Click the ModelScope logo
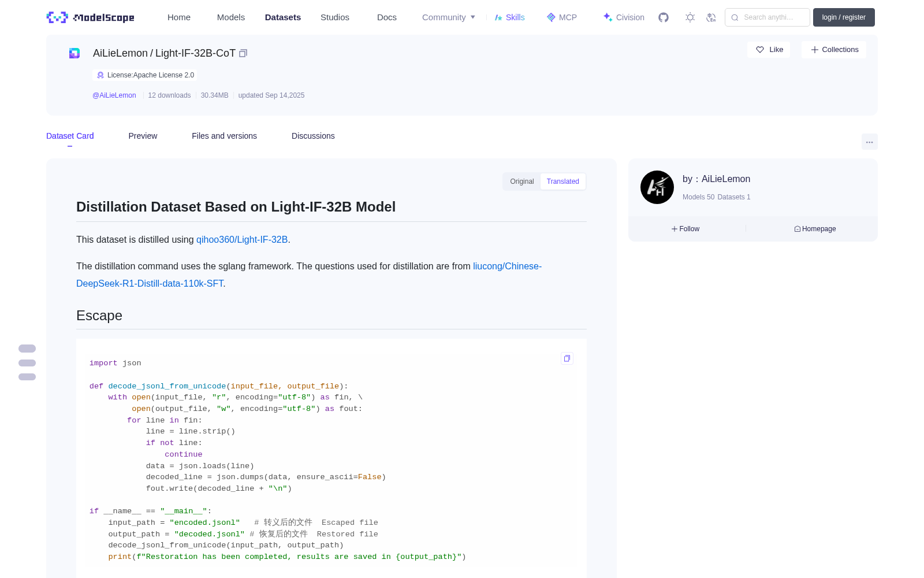924x578 pixels. [x=90, y=17]
